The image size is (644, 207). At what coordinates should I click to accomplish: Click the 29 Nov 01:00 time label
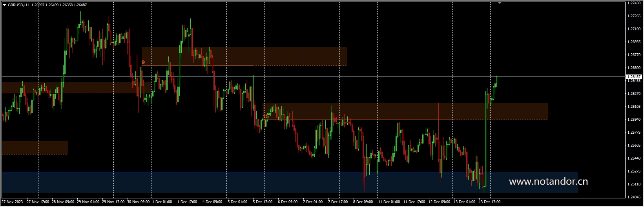tap(88, 202)
